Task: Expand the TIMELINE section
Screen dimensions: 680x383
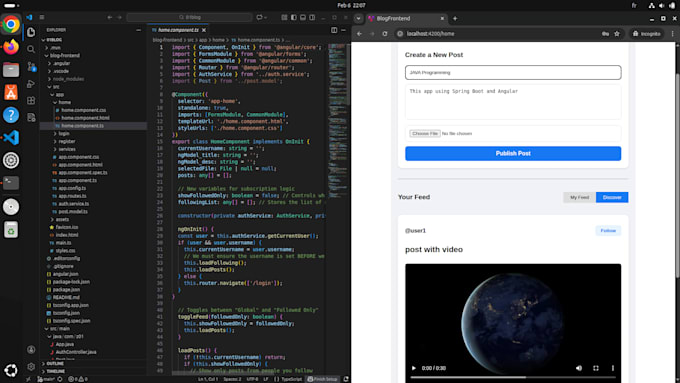Action: (x=56, y=371)
